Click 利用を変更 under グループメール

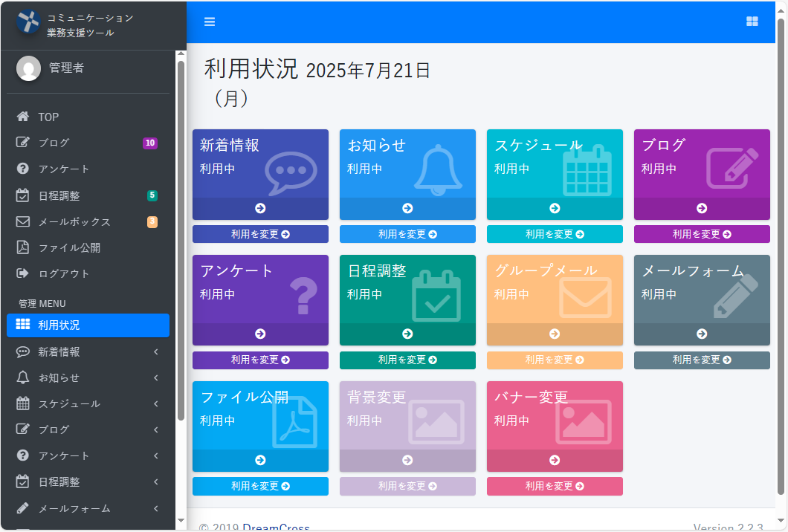(x=555, y=360)
